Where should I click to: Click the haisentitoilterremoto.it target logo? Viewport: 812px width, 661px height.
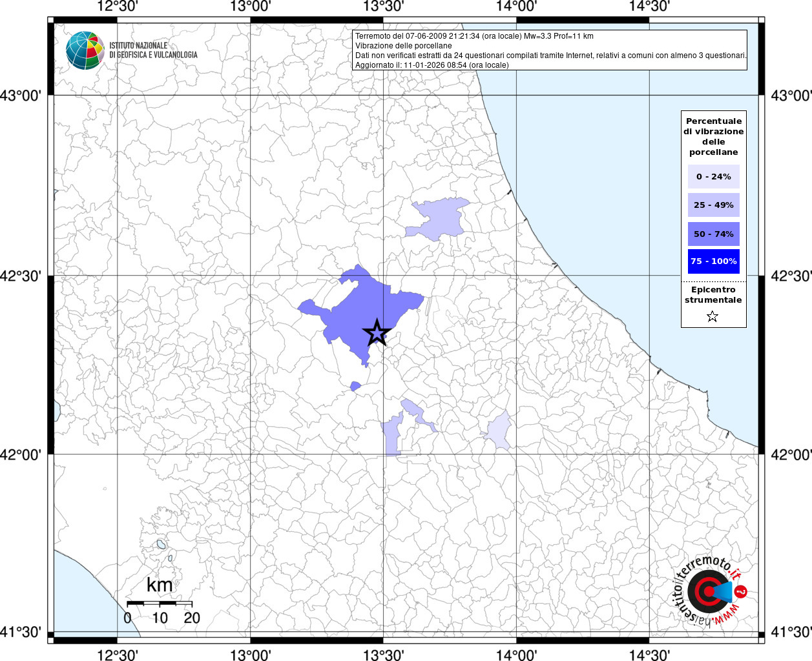pos(710,591)
